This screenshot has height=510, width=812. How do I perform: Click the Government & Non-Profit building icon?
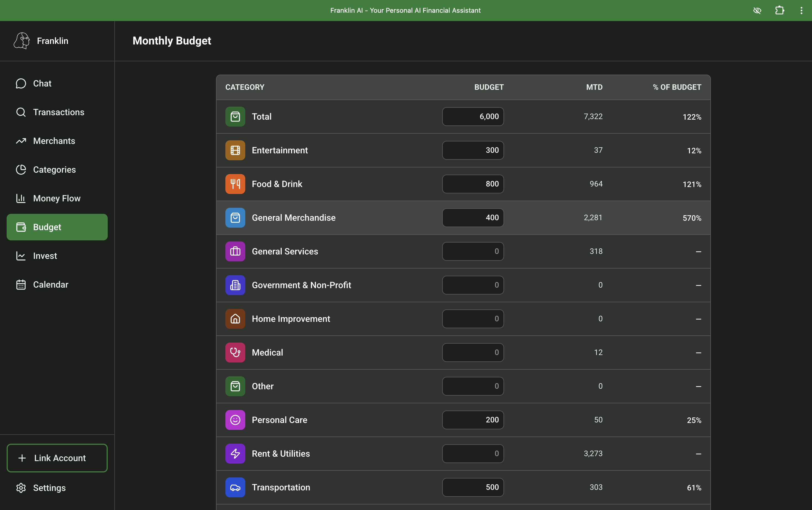[x=235, y=285]
